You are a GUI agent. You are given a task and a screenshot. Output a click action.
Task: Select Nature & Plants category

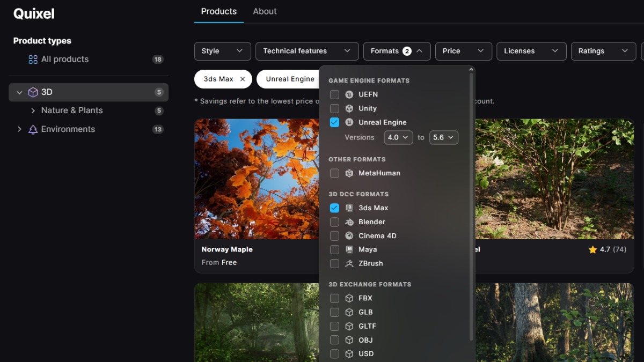coord(72,110)
